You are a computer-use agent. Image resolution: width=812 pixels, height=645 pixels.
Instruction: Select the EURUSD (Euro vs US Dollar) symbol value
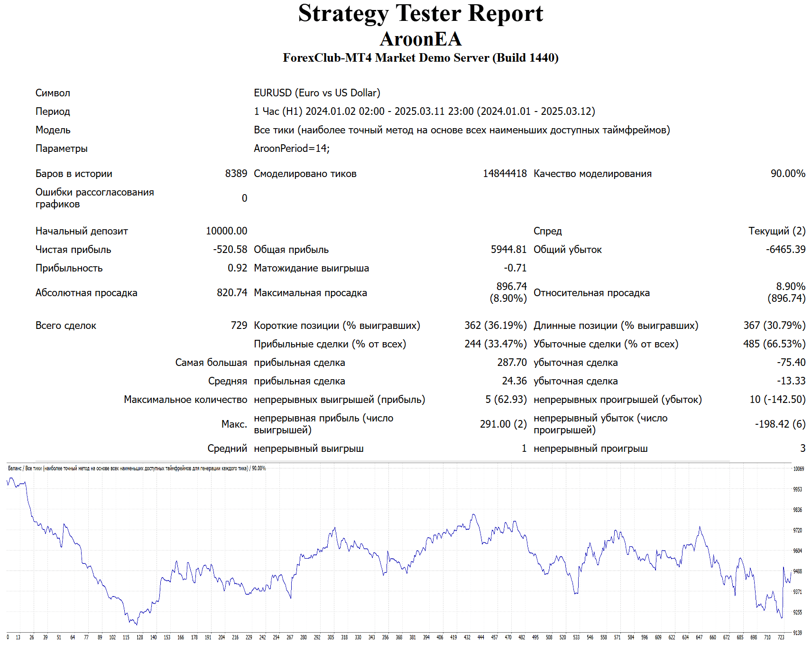[317, 93]
